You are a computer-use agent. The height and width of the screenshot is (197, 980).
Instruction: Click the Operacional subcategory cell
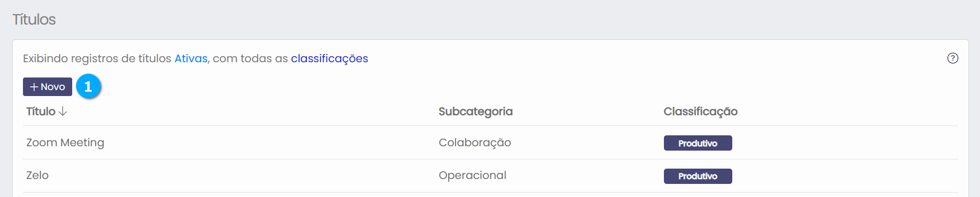click(x=472, y=175)
